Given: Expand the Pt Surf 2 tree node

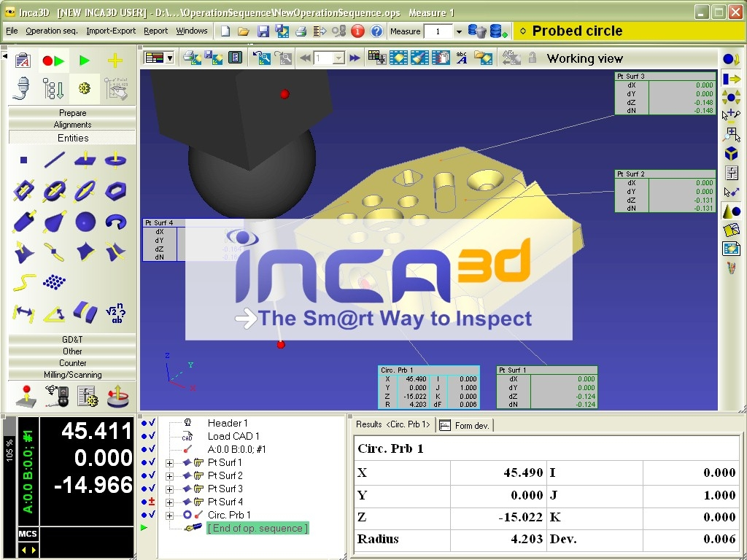Looking at the screenshot, I should pyautogui.click(x=170, y=475).
